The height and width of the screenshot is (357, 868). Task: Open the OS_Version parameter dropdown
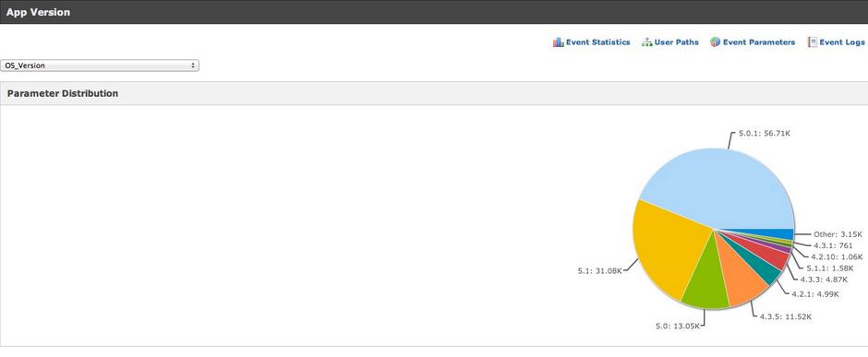click(x=100, y=65)
